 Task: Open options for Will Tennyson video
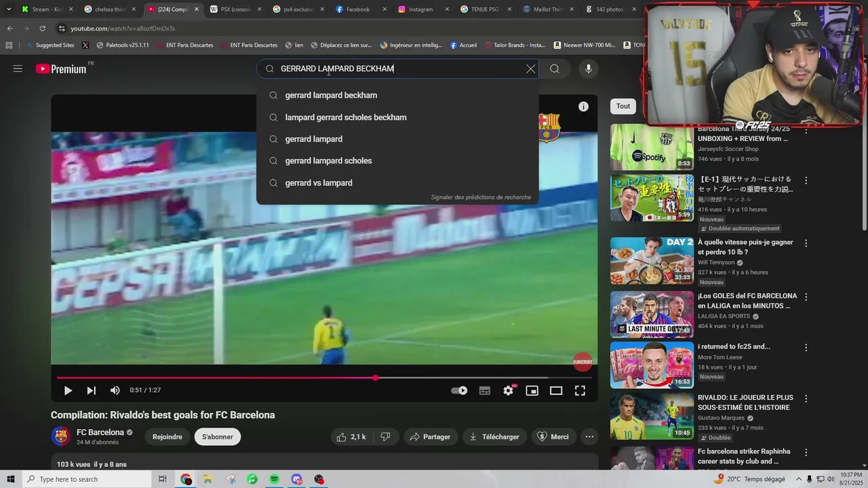point(806,243)
